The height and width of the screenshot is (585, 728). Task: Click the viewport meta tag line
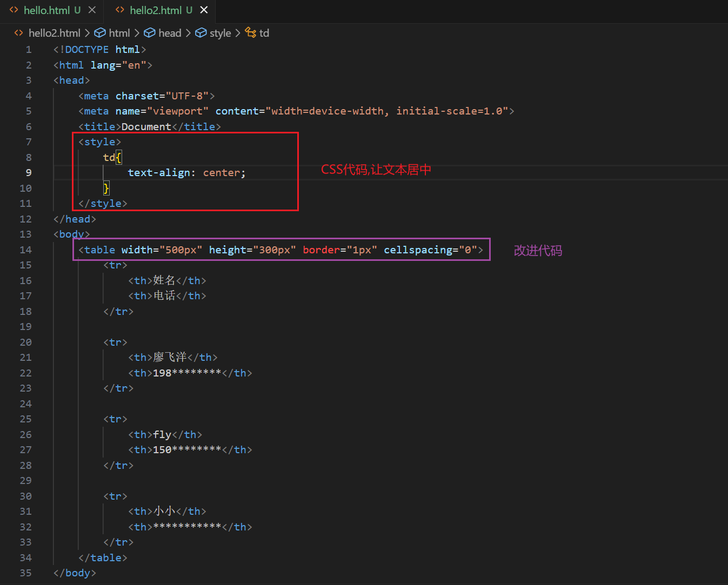(296, 111)
